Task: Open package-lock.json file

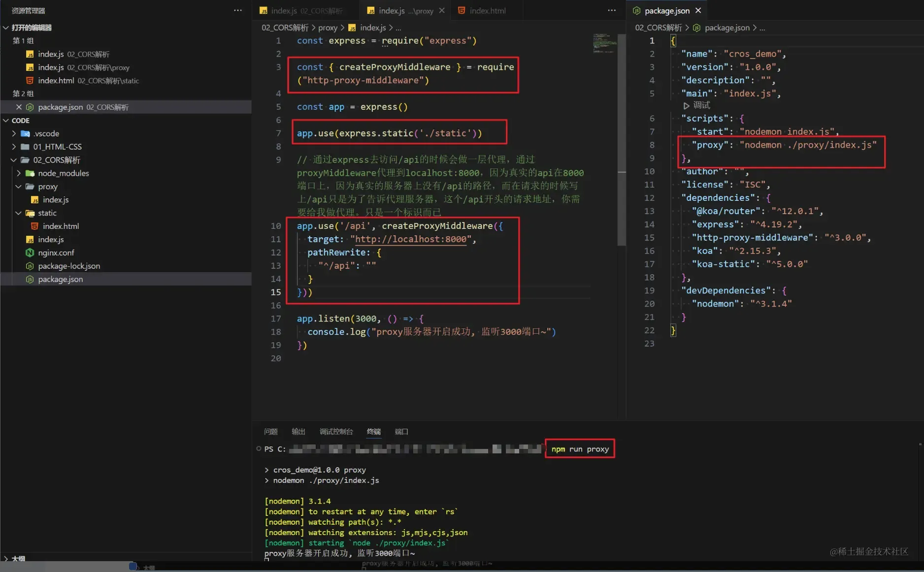Action: [126, 266]
